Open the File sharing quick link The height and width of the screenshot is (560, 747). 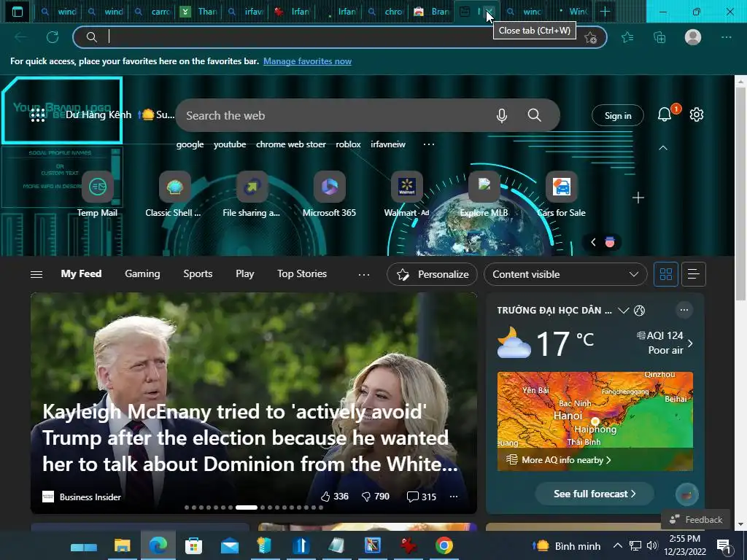(252, 195)
